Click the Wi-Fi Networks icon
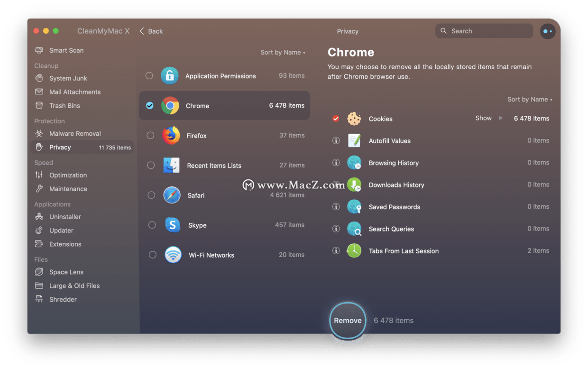 tap(173, 255)
